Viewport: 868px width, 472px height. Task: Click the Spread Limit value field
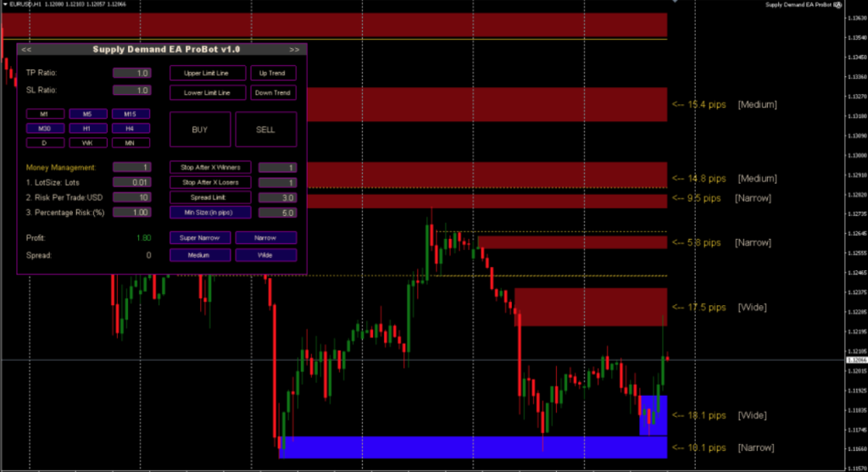click(277, 197)
